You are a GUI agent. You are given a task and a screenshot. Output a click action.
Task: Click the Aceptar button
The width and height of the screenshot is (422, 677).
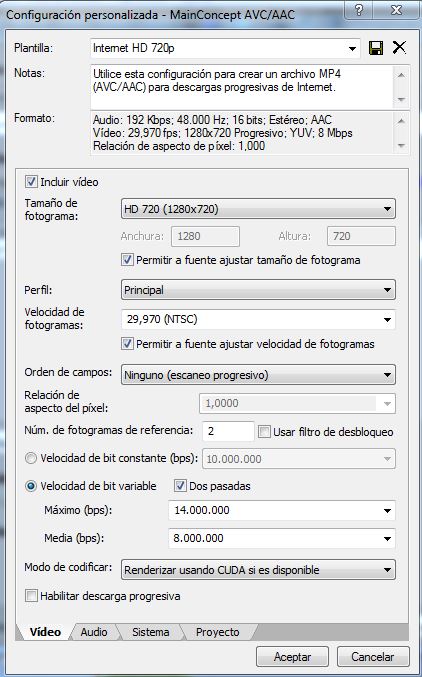[x=292, y=657]
